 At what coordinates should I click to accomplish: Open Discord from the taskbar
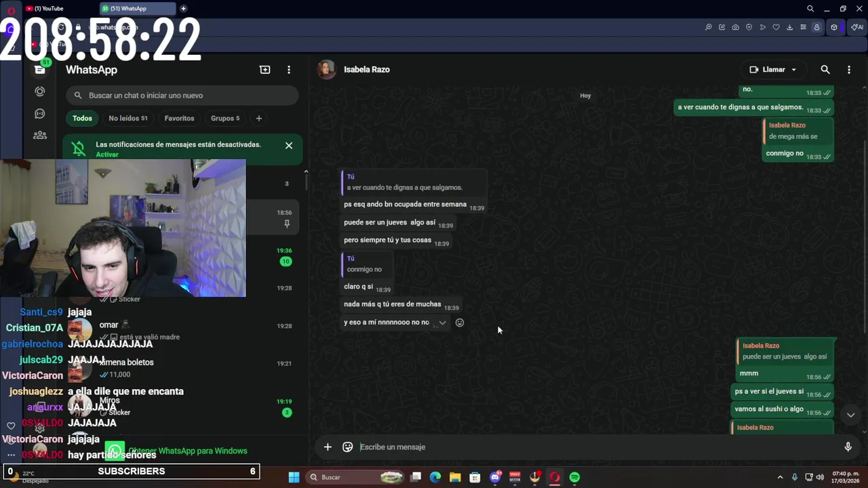[x=495, y=477]
